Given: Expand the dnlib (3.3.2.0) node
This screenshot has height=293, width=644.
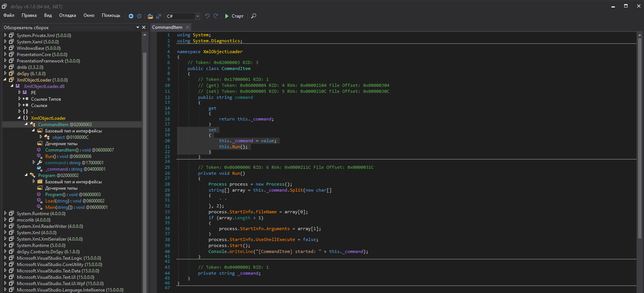Looking at the screenshot, I should pos(5,67).
